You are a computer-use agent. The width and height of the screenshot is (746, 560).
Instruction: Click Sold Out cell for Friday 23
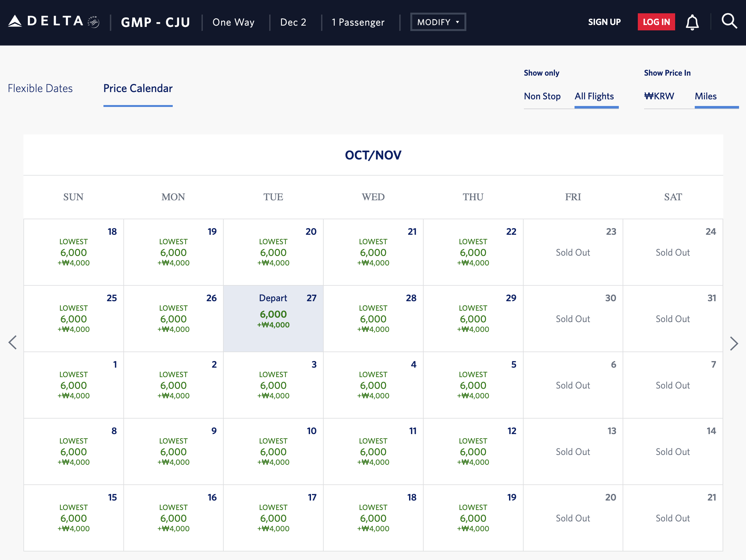point(573,252)
